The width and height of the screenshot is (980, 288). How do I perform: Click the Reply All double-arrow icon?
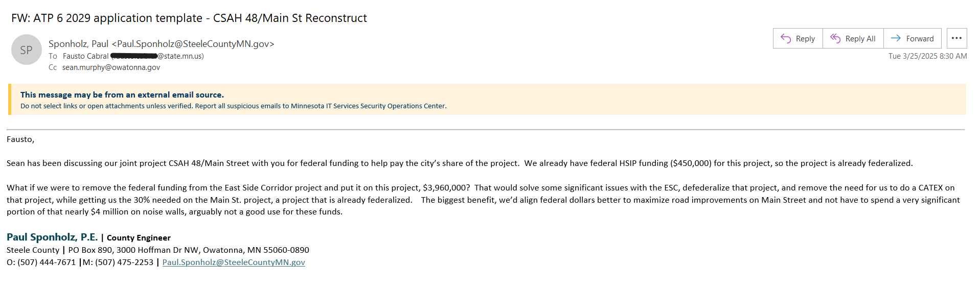pyautogui.click(x=835, y=38)
